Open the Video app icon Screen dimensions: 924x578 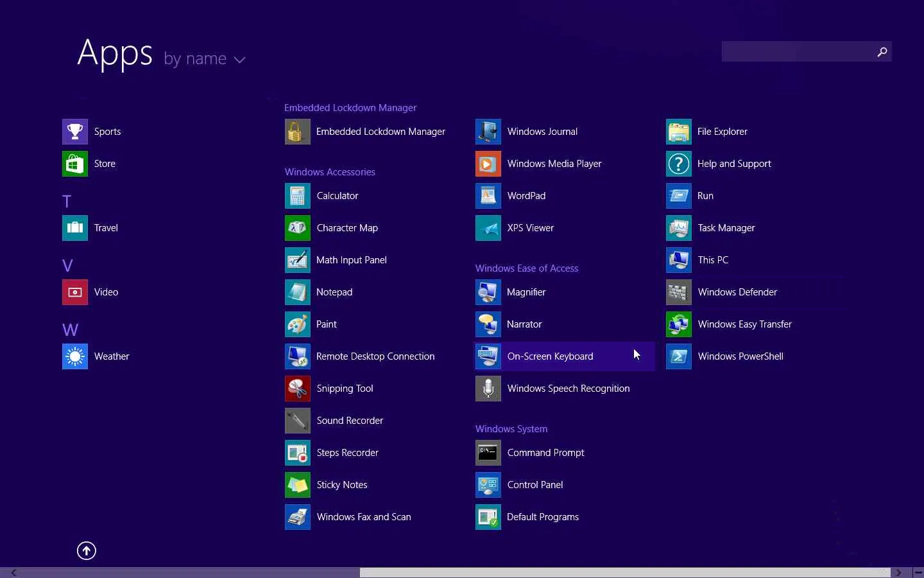(x=75, y=292)
